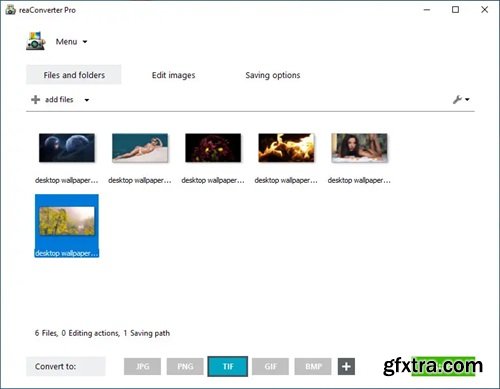Click '0 Editing actions' in status line
500x389 pixels.
[x=90, y=333]
